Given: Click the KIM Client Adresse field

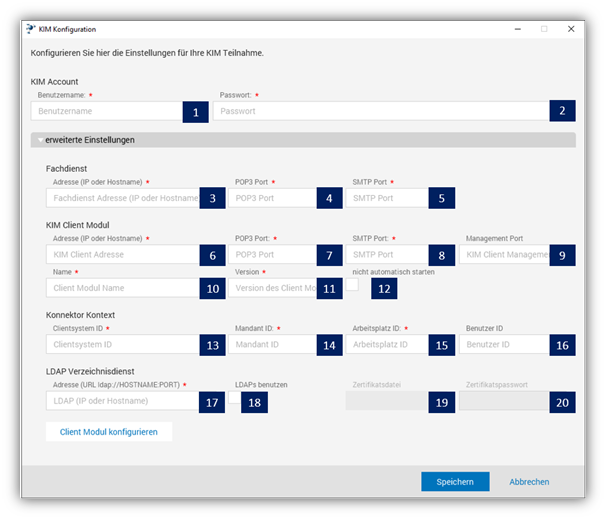Looking at the screenshot, I should [x=121, y=255].
